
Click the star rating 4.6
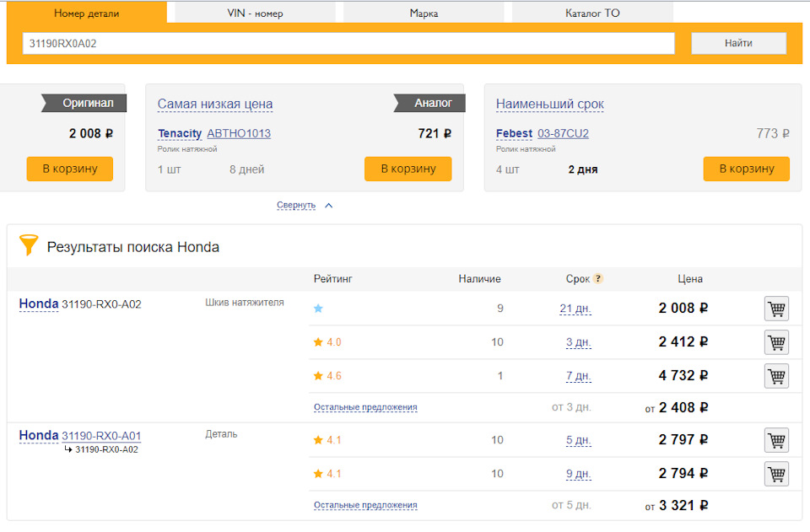(x=327, y=376)
